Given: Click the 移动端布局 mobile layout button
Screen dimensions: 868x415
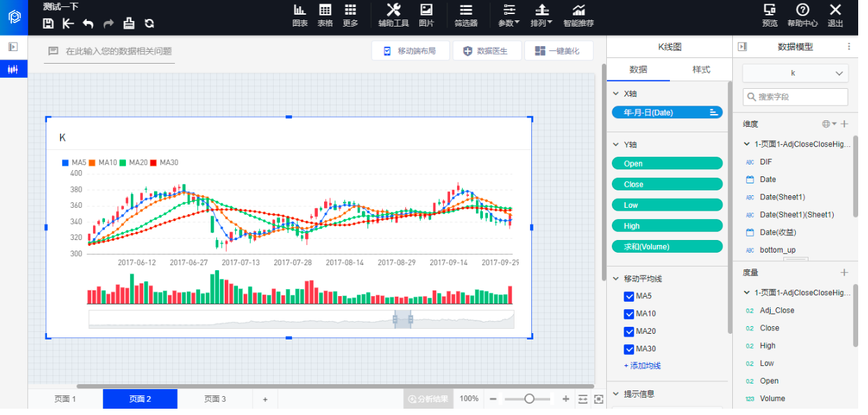Looking at the screenshot, I should point(410,51).
